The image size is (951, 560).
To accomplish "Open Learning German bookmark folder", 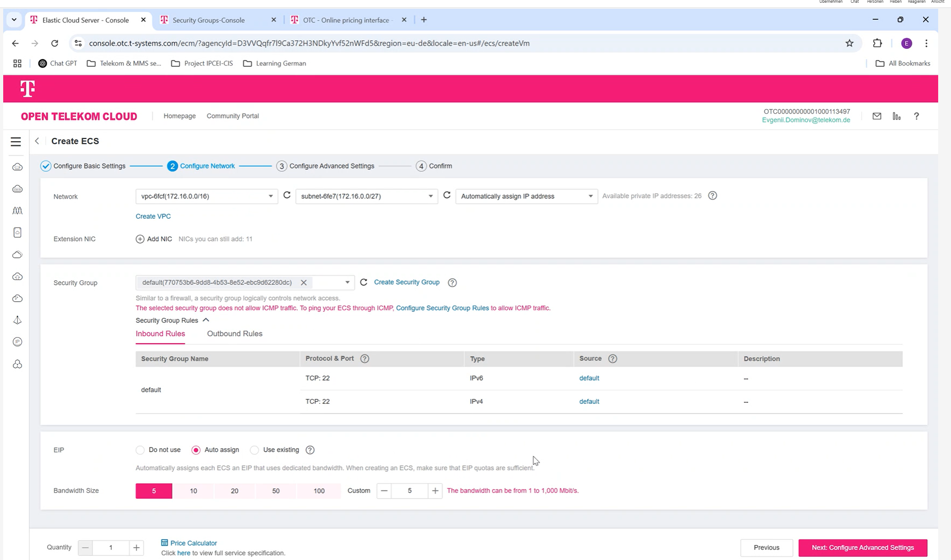I will [274, 63].
